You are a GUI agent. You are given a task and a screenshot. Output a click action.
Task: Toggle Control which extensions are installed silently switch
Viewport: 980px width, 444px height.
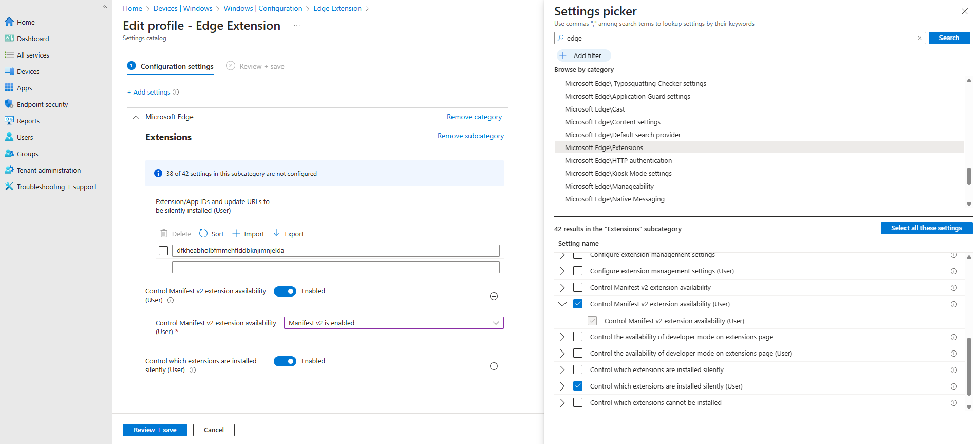[x=285, y=361]
